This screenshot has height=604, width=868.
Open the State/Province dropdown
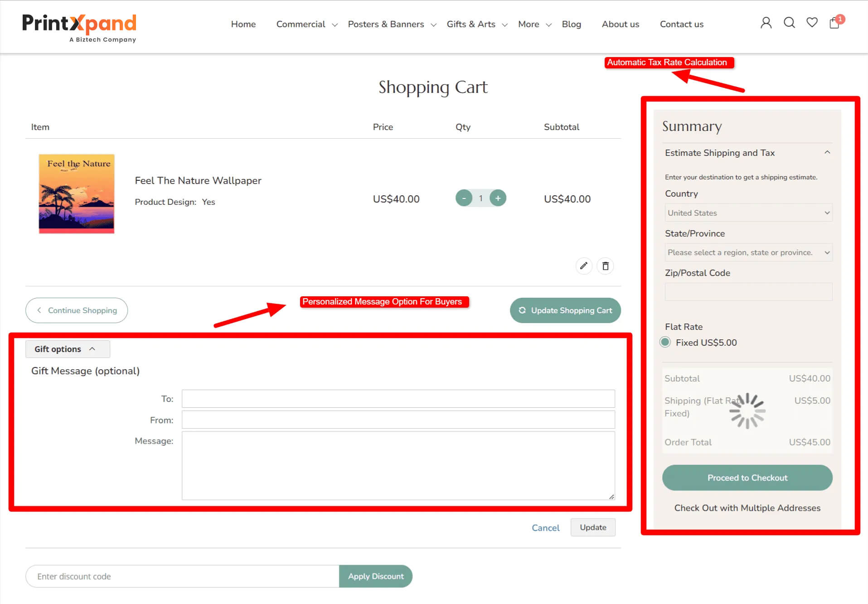tap(748, 252)
